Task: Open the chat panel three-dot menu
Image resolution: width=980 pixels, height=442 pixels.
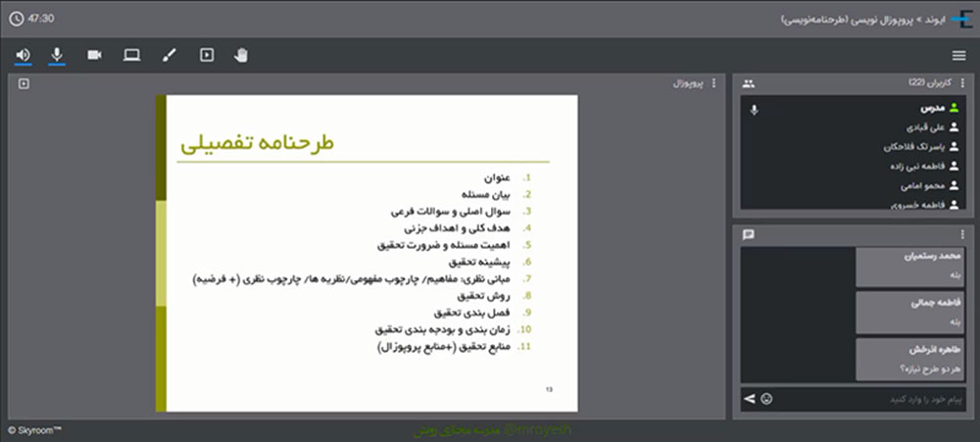Action: point(962,235)
